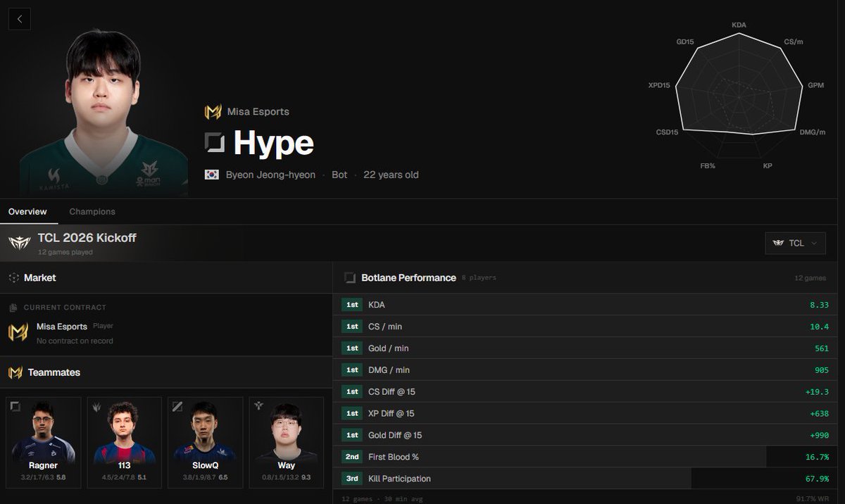Open teammate Ragner's profile card
This screenshot has height=504, width=845.
(x=44, y=443)
